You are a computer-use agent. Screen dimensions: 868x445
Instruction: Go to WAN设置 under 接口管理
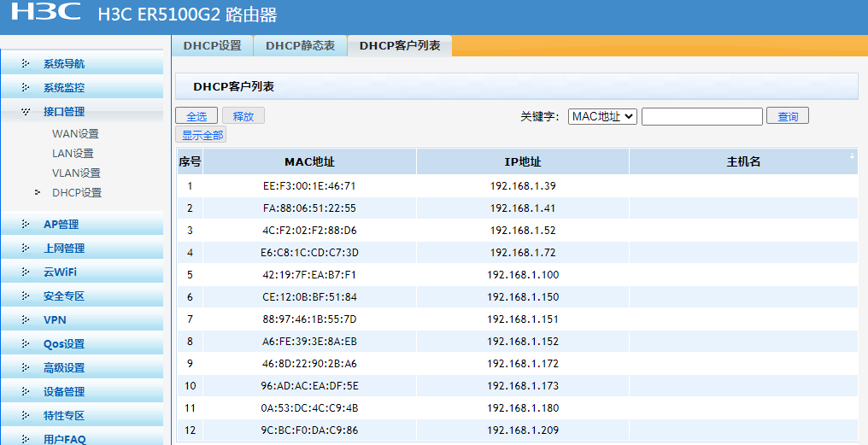pos(75,133)
